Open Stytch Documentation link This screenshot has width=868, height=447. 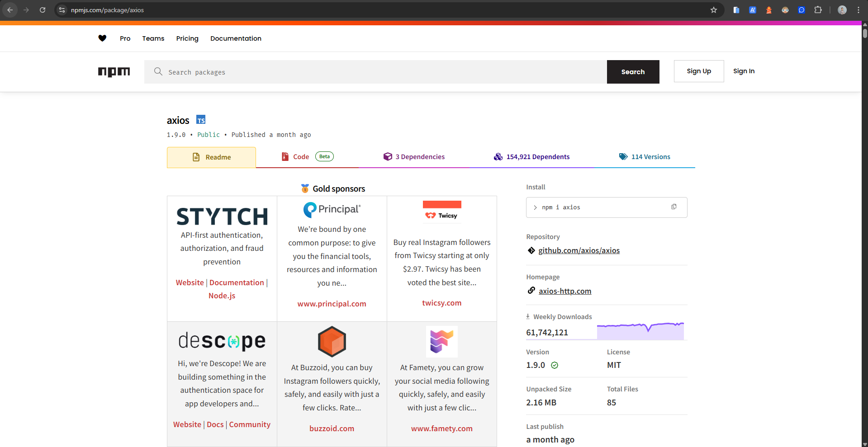pyautogui.click(x=237, y=282)
